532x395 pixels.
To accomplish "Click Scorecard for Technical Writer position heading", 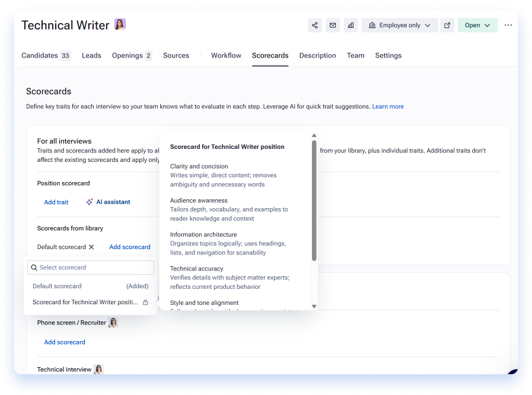I will 227,146.
